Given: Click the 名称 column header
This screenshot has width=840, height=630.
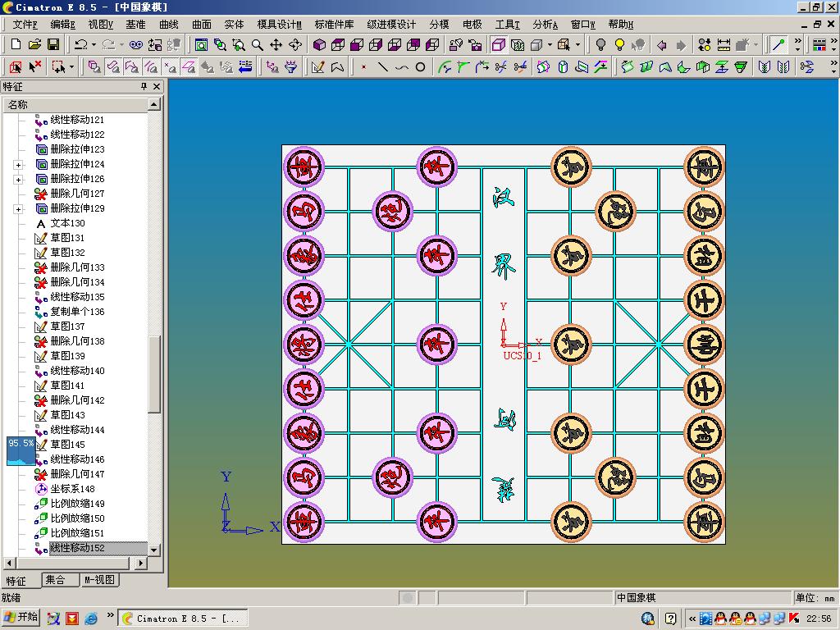Looking at the screenshot, I should click(x=75, y=104).
